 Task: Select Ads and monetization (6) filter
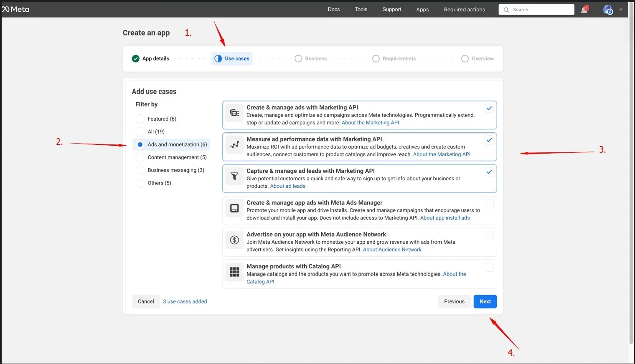coord(172,144)
